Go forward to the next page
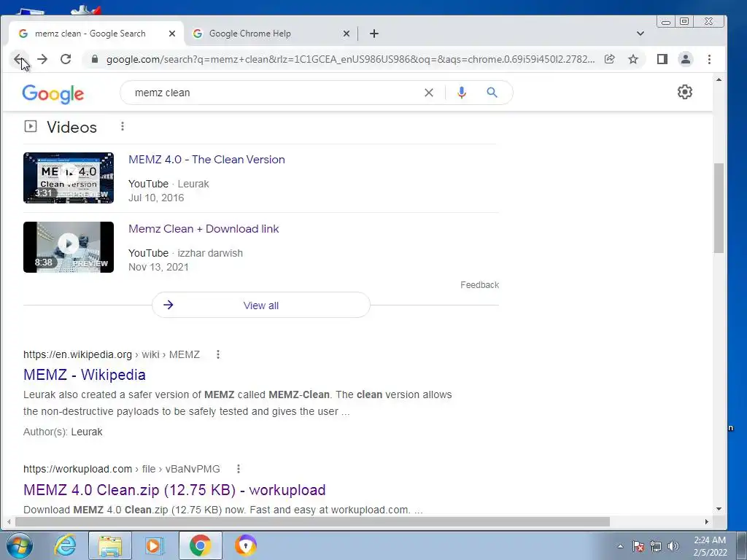 coord(42,59)
